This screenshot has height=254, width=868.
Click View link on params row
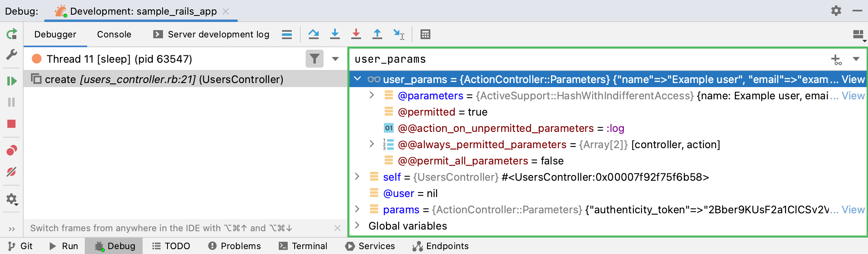(x=853, y=210)
